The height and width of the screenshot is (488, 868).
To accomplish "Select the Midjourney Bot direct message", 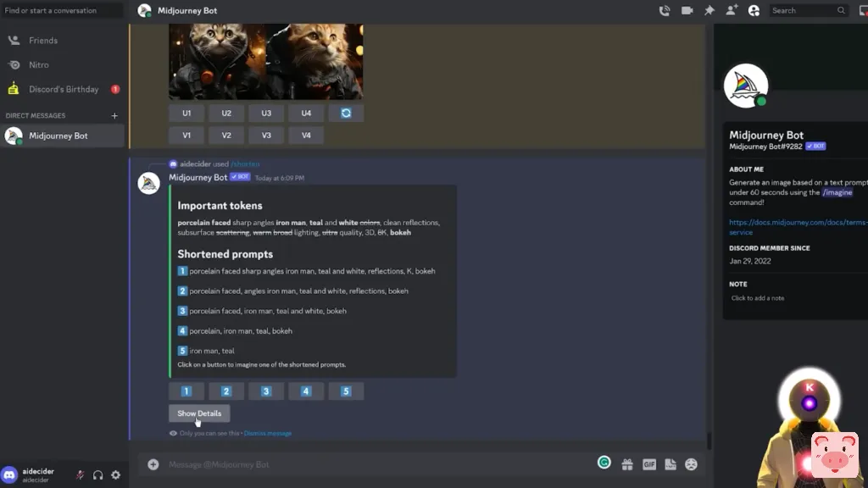I will [63, 136].
